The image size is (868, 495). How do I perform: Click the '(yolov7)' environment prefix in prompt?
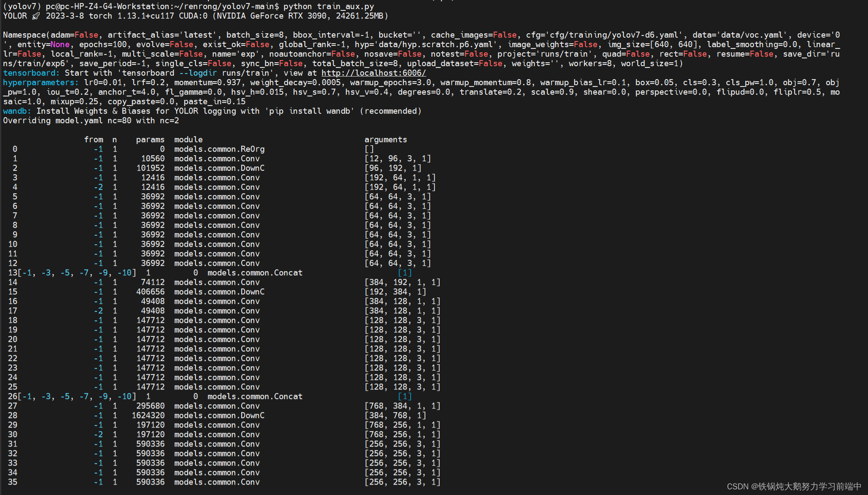(22, 6)
